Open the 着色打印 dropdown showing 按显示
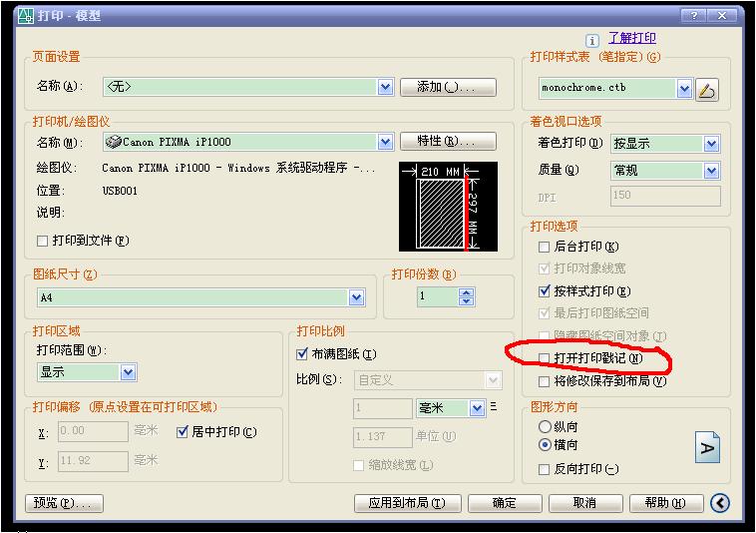Viewport: 756px width, 533px height. click(712, 144)
